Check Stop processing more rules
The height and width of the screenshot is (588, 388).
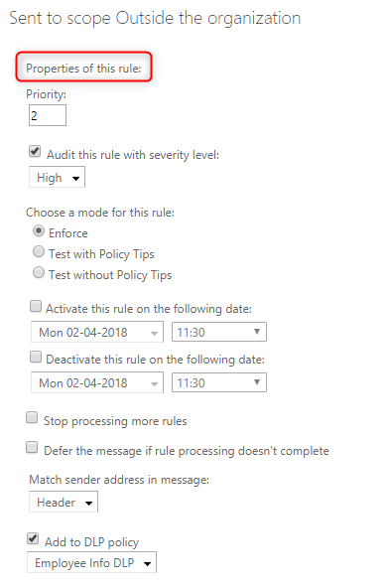(x=32, y=418)
